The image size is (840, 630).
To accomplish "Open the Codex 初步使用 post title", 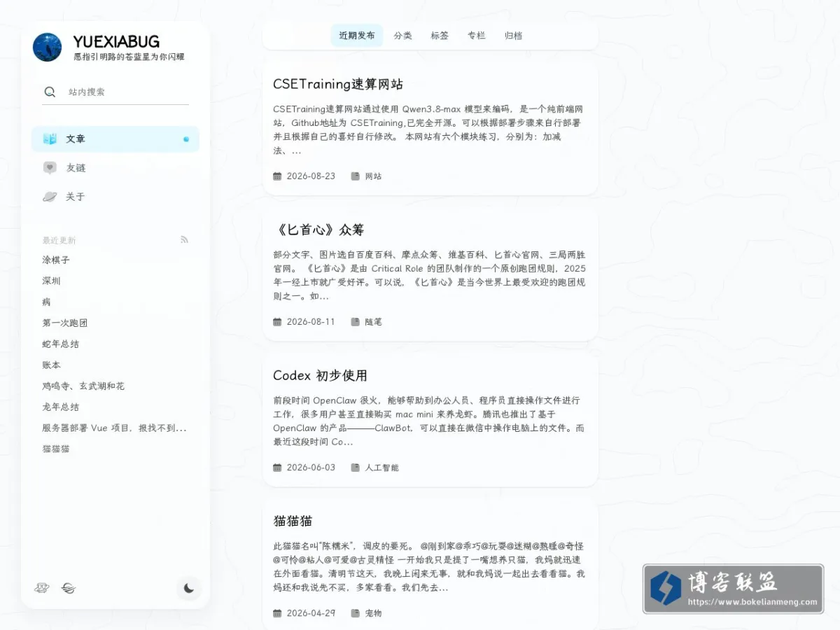I will (x=320, y=375).
